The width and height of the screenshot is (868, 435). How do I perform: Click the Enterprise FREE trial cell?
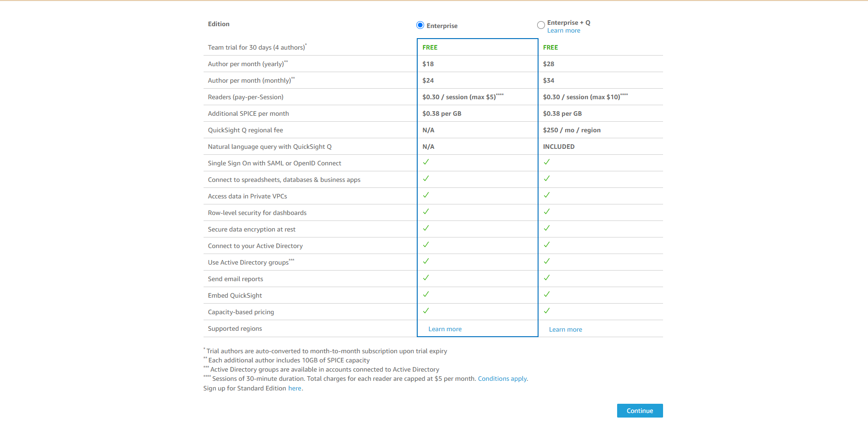430,47
